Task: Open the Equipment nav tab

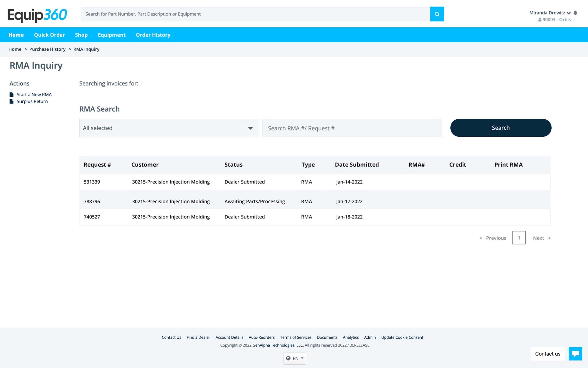Action: coord(112,35)
